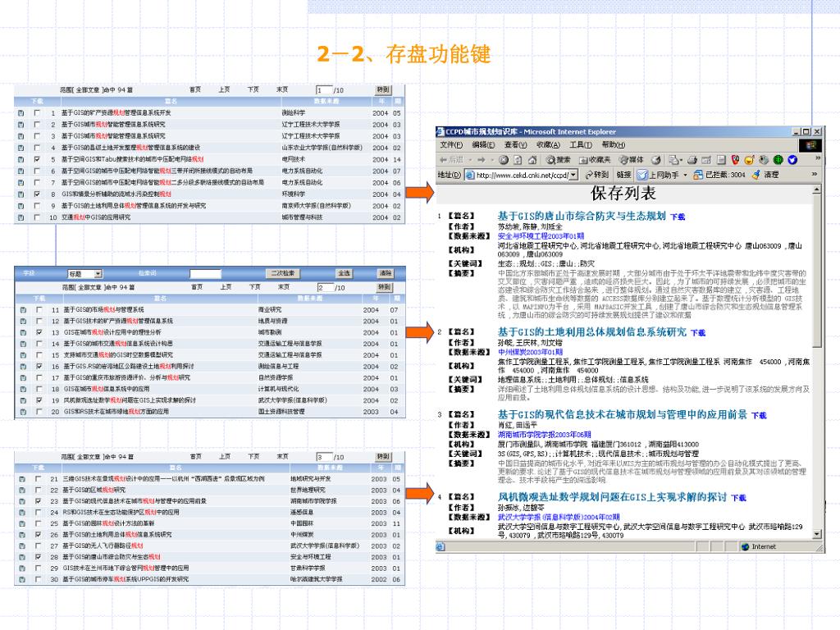Open journal link 中州煤炭2003年01期
The width and height of the screenshot is (840, 630).
point(531,352)
